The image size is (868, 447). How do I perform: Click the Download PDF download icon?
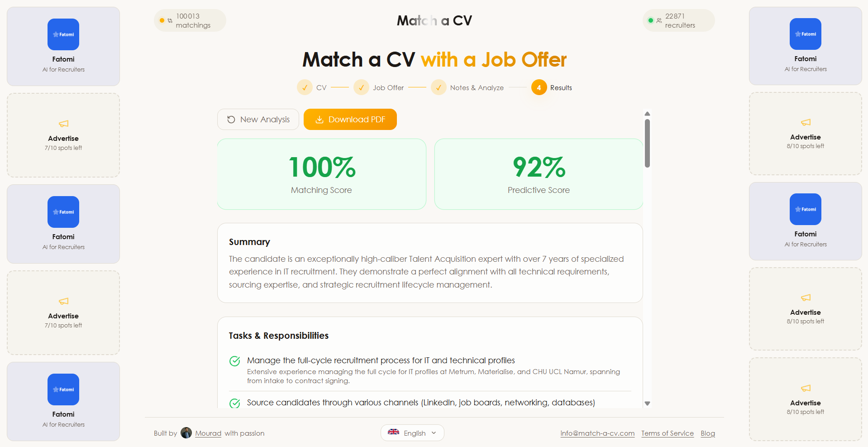[320, 119]
